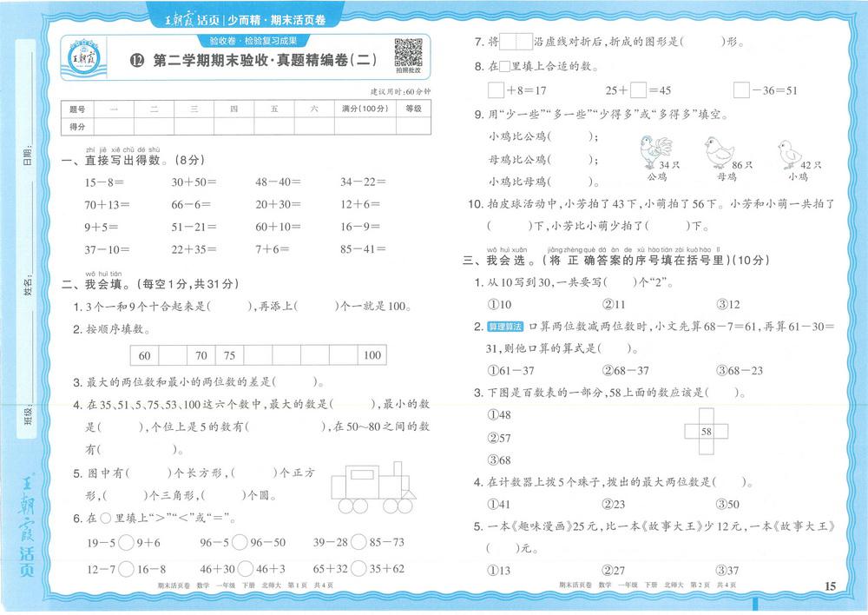Click the blank box before +8=17

(496, 89)
